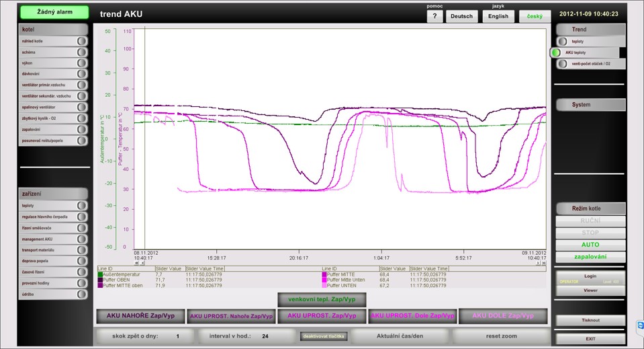Click round icon of transport materiálu
This screenshot has width=644, height=349.
82,250
